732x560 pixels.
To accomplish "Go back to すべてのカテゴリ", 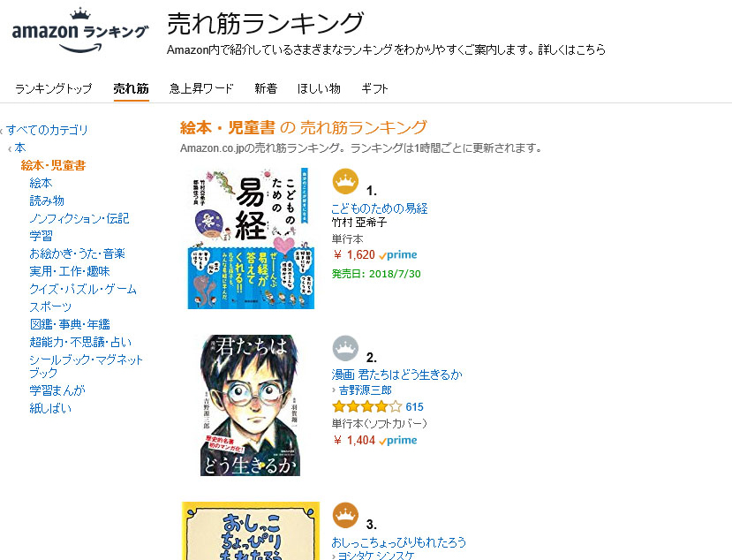I will (x=47, y=130).
